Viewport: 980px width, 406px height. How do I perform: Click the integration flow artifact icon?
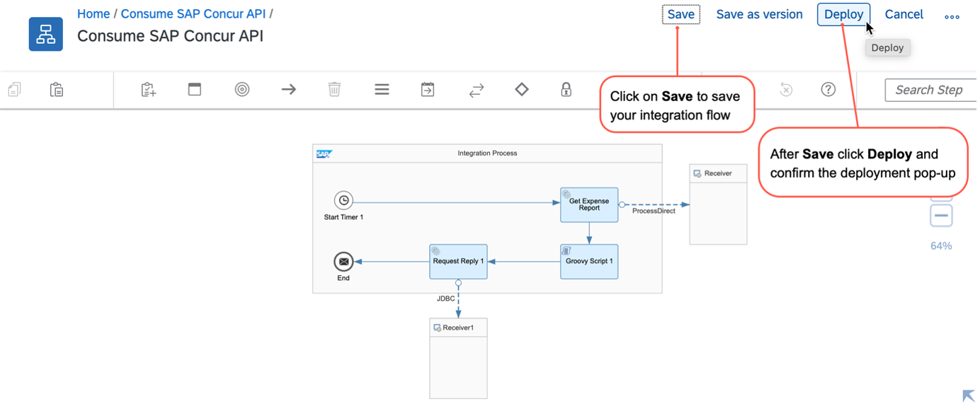(46, 34)
